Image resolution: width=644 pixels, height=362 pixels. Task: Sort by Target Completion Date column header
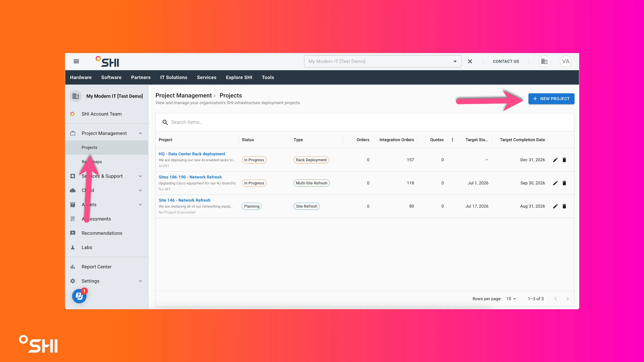(522, 140)
